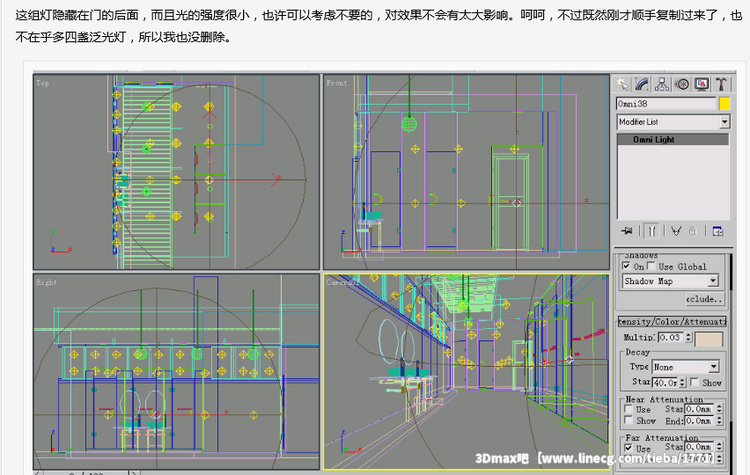Click the Pin Stack icon
Screen dimensions: 750x475
coord(627,231)
